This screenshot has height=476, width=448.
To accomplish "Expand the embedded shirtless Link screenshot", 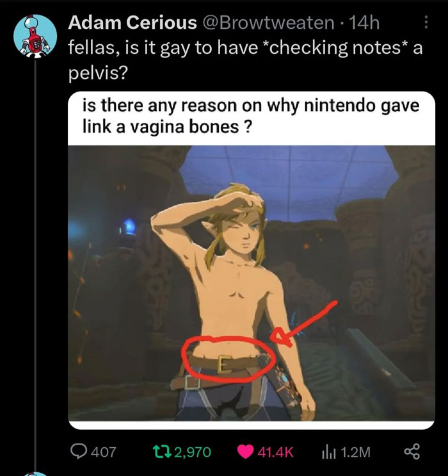I will [x=252, y=283].
